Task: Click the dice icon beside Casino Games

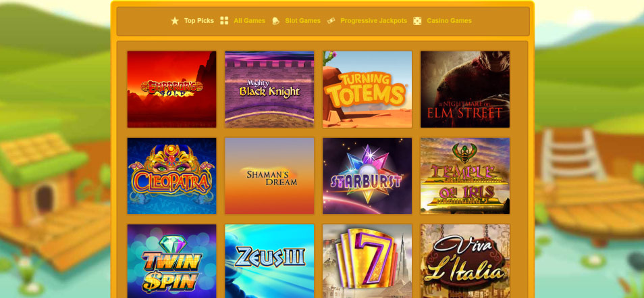Action: point(417,20)
